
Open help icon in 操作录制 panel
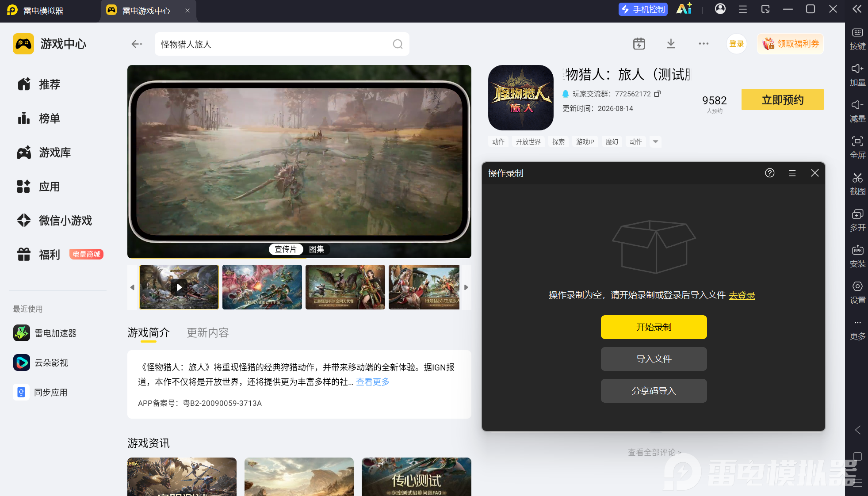770,173
